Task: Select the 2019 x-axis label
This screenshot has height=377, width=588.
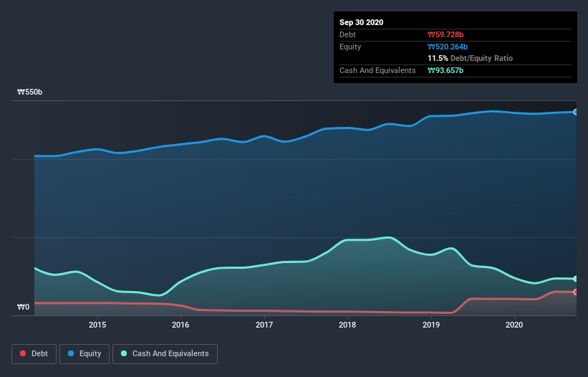Action: (x=431, y=325)
